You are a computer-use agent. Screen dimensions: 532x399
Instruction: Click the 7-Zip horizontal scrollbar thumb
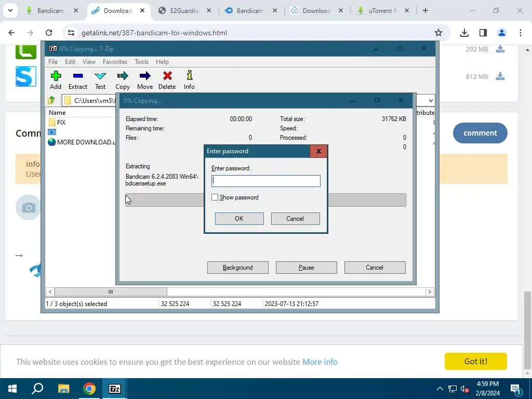click(111, 292)
